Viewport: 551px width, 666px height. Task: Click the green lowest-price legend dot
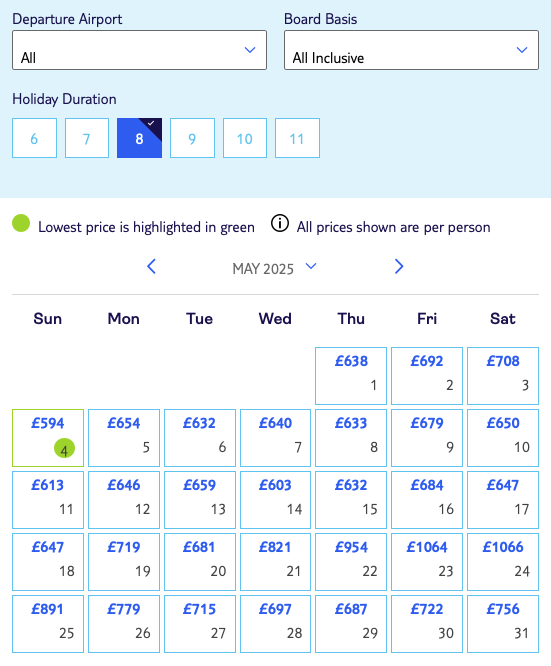click(21, 223)
